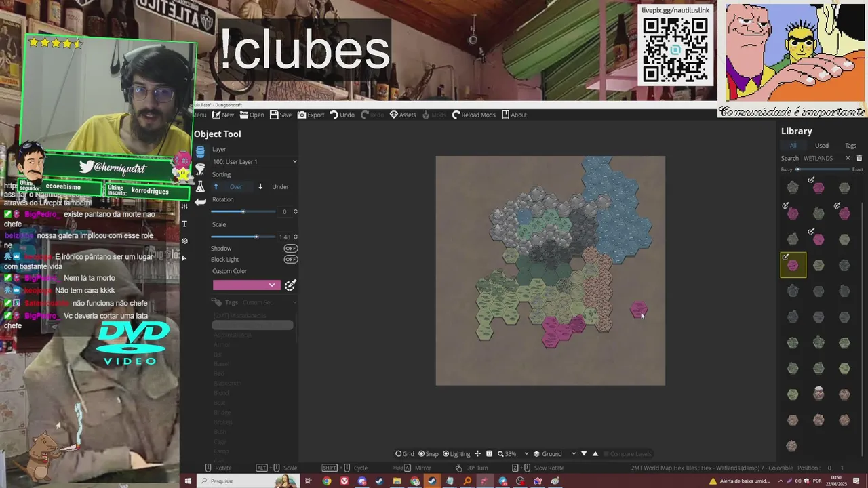Screen dimensions: 868x488
Task: Click the Scale value stepper arrows
Action: coord(295,237)
